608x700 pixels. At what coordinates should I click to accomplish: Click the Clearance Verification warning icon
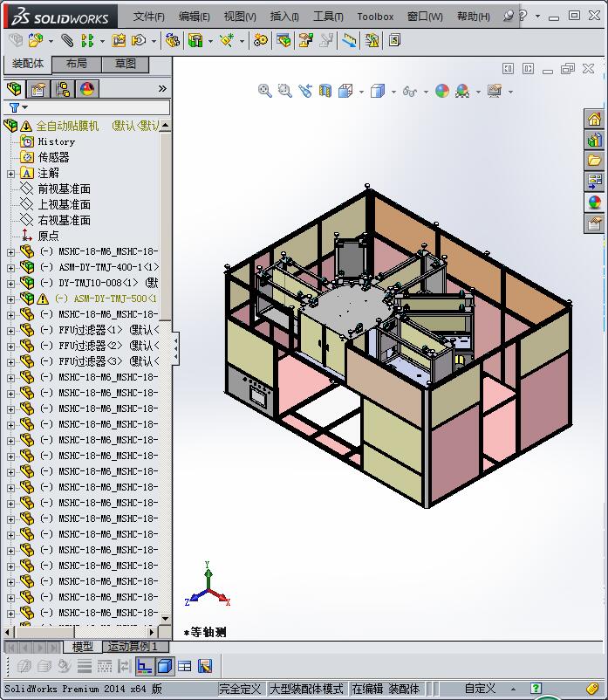coord(371,41)
